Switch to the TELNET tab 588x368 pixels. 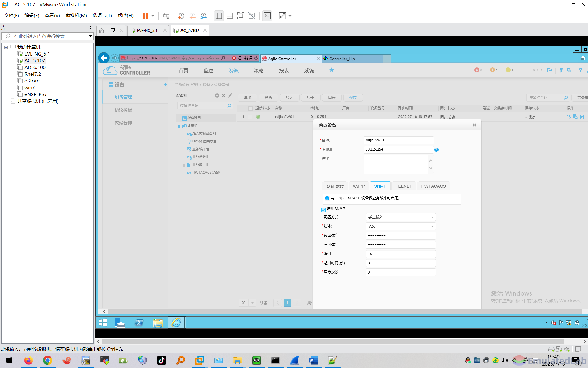tap(404, 186)
